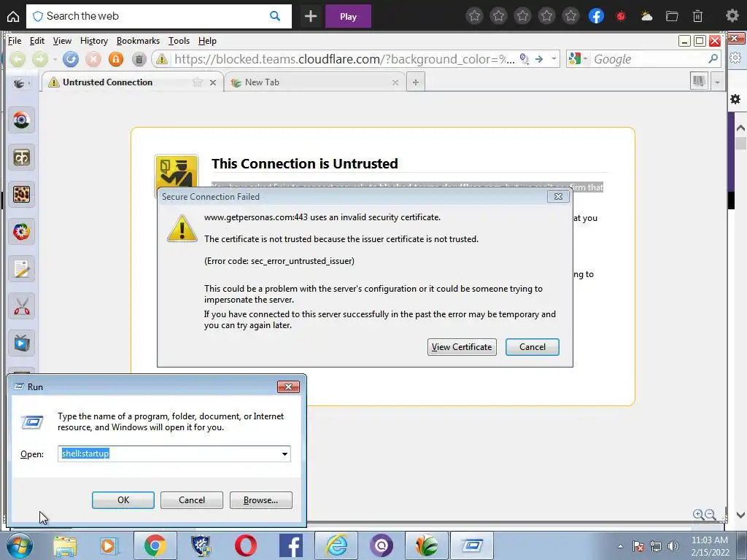Open the Hindi letter sidebar icon
This screenshot has height=560, width=747.
tap(21, 157)
